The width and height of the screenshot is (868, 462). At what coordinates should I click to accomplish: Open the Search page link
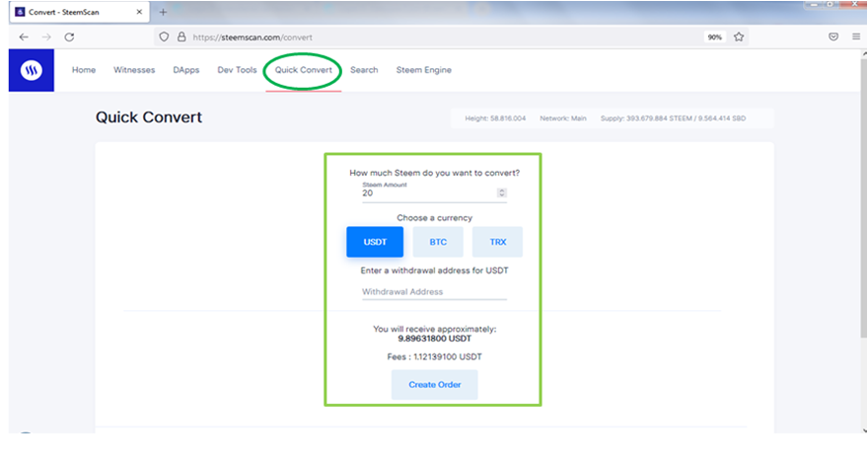tap(364, 70)
